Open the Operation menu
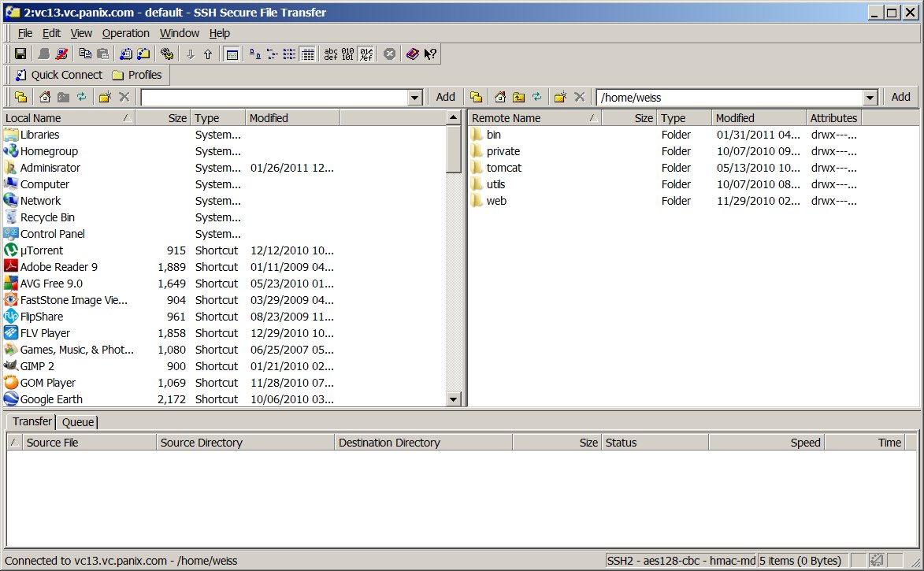 coord(125,33)
